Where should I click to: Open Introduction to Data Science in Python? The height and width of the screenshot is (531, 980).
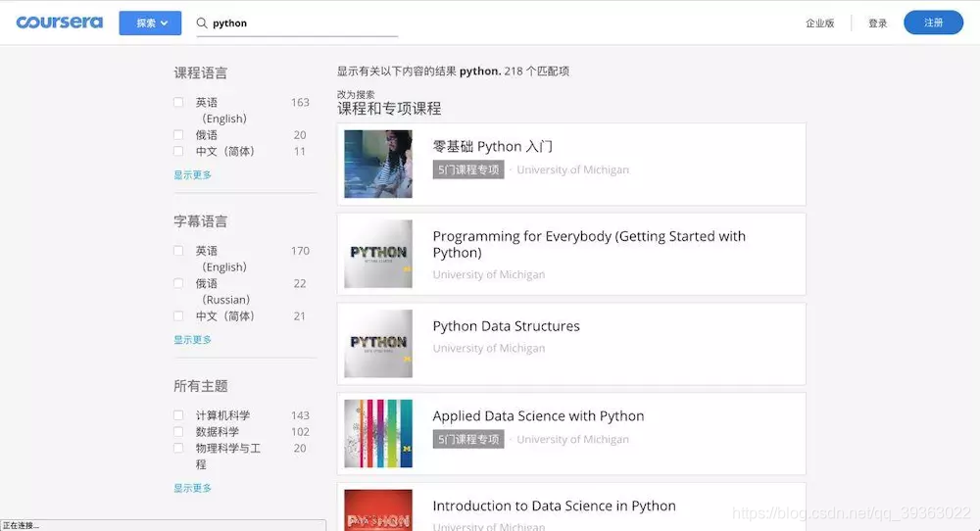point(554,506)
